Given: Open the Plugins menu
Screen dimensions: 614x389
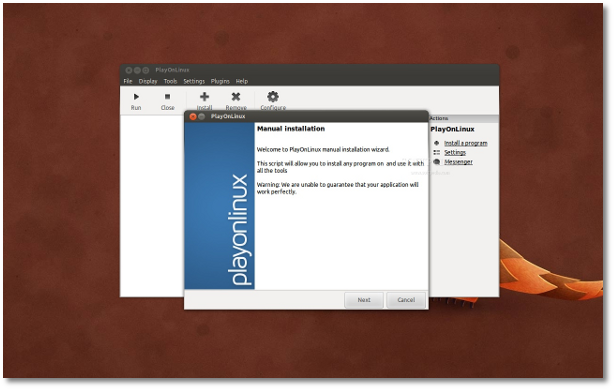Looking at the screenshot, I should point(220,81).
